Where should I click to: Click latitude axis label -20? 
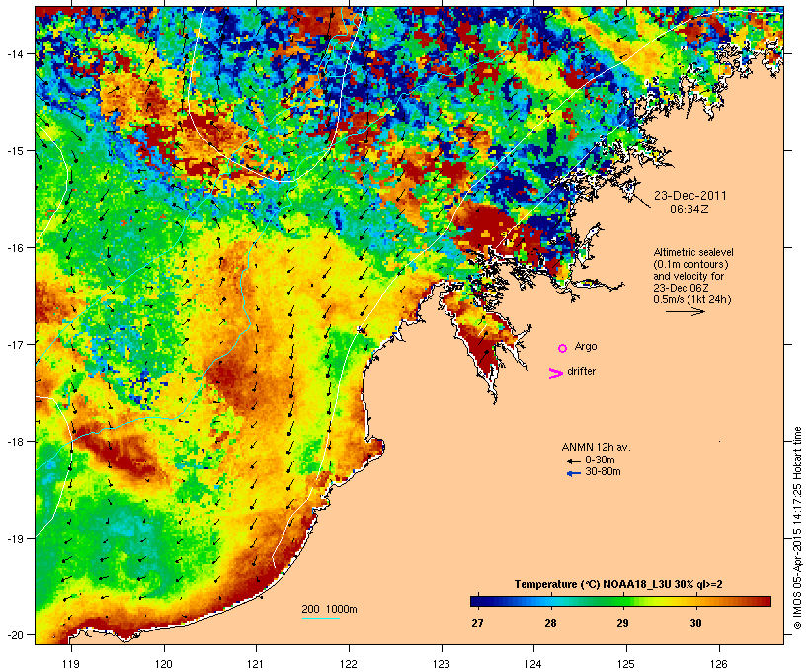(x=14, y=634)
